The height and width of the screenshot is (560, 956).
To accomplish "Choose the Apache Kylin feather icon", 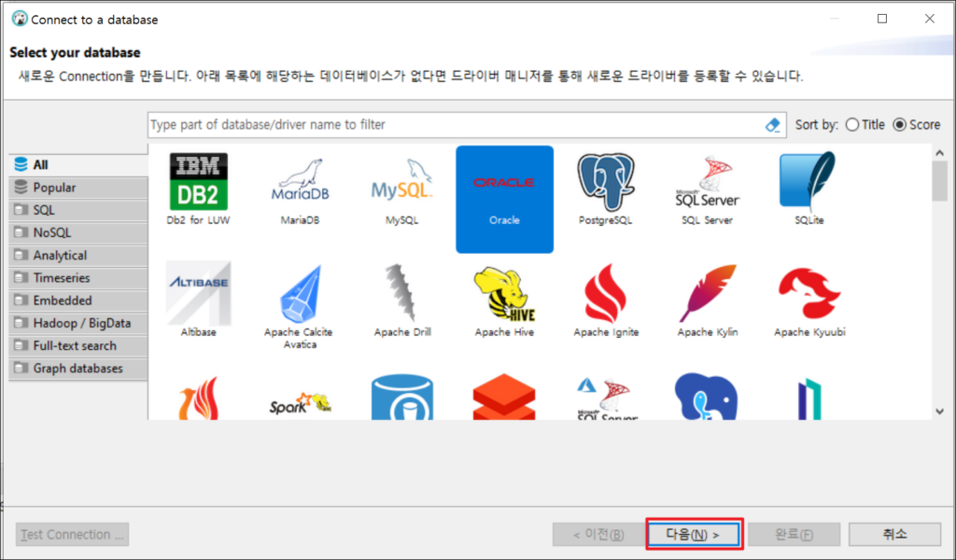I will click(708, 293).
